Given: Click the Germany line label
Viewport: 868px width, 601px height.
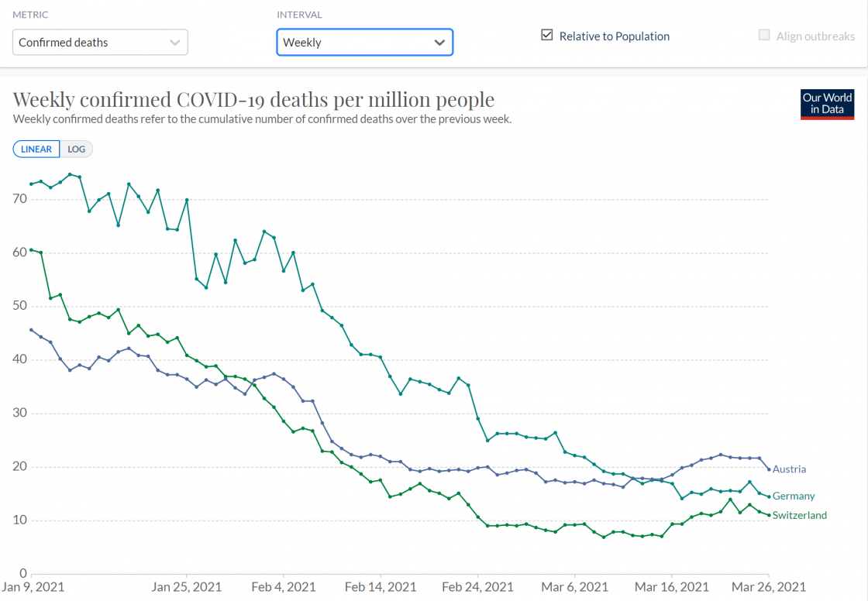Looking at the screenshot, I should (794, 496).
